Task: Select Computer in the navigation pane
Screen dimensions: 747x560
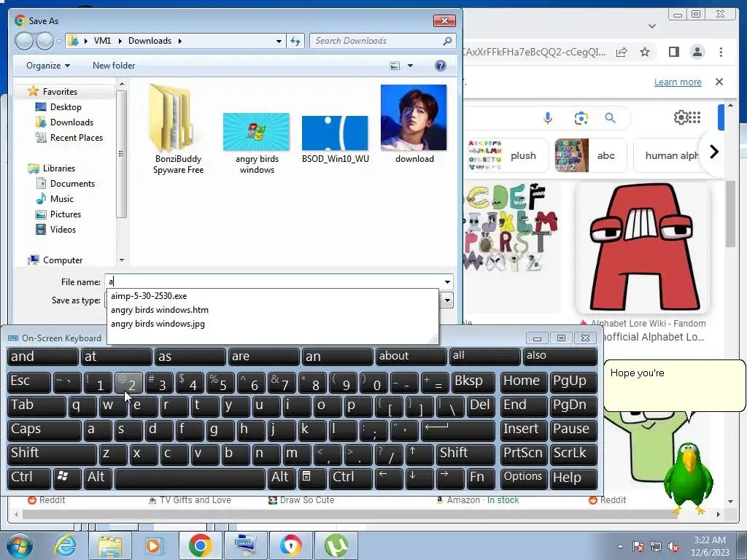Action: 63,260
